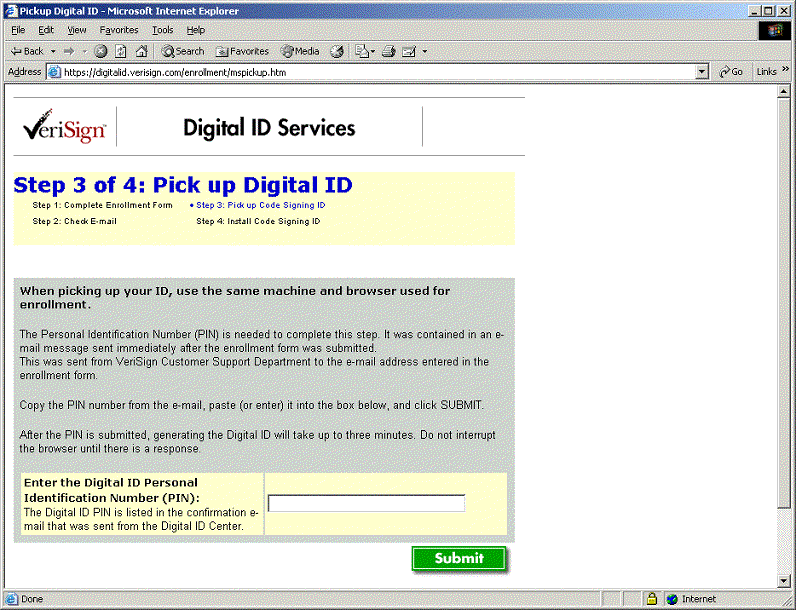The width and height of the screenshot is (796, 610).
Task: Refresh the page using Refresh icon
Action: coord(121,51)
